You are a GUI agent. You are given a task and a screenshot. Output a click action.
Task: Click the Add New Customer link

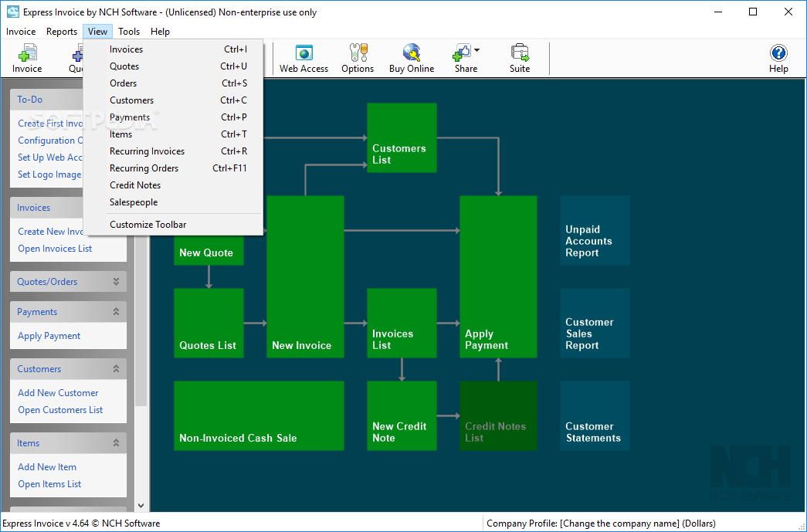coord(58,392)
